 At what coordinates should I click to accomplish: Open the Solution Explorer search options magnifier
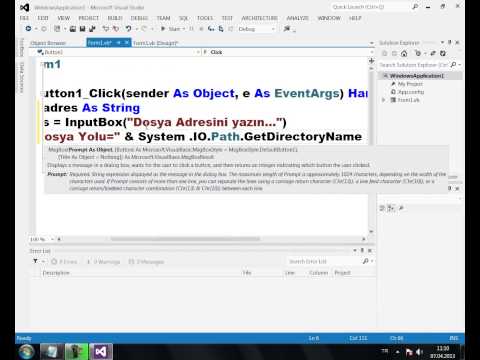[454, 65]
